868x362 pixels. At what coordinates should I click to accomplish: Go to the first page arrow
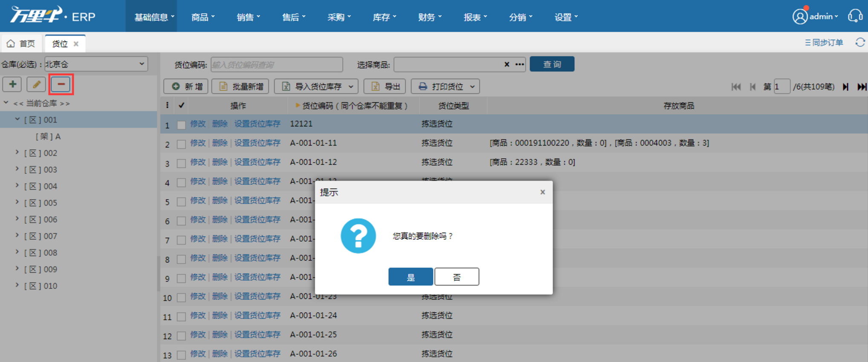pyautogui.click(x=736, y=87)
